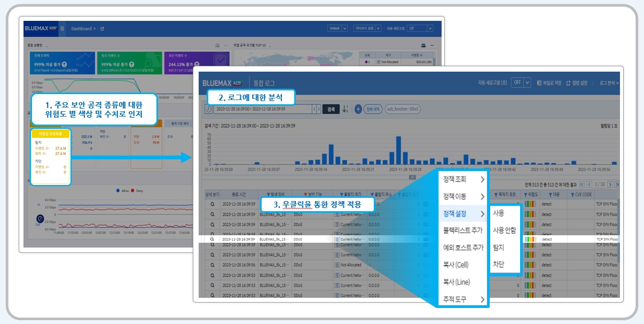The height and width of the screenshot is (324, 644).
Task: Open the Default dashboard dropdown
Action: [x=337, y=28]
